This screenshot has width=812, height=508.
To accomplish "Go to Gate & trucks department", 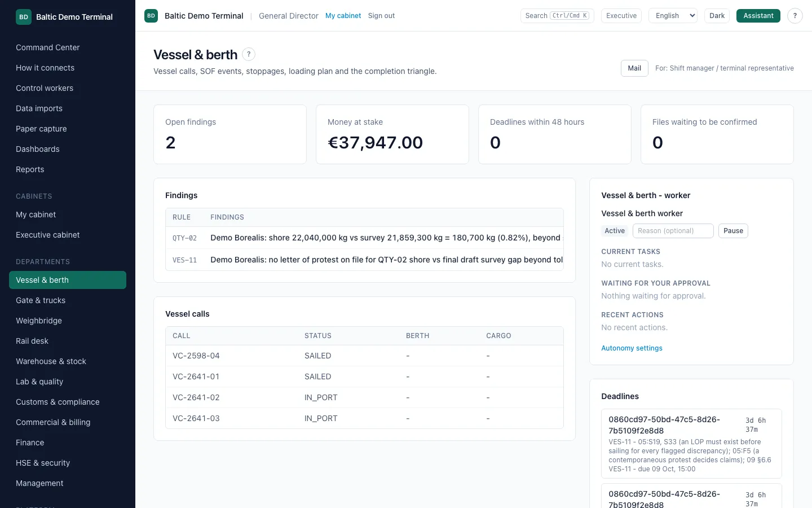I will tap(68, 300).
